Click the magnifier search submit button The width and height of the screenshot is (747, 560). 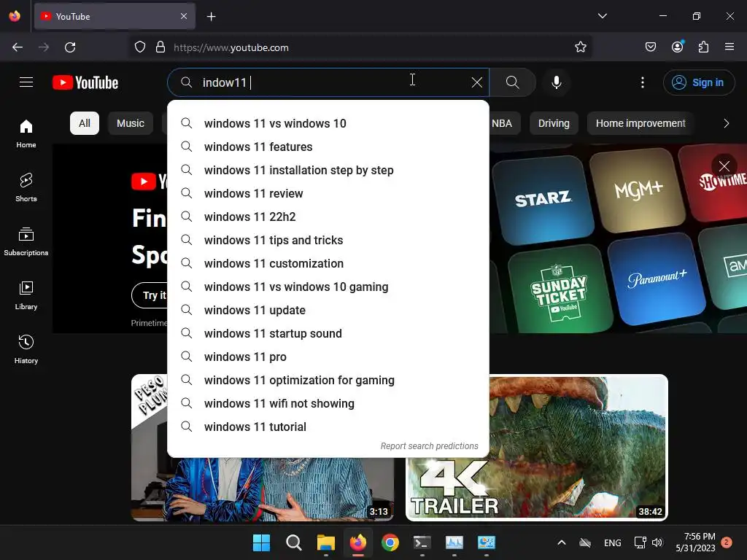click(513, 82)
